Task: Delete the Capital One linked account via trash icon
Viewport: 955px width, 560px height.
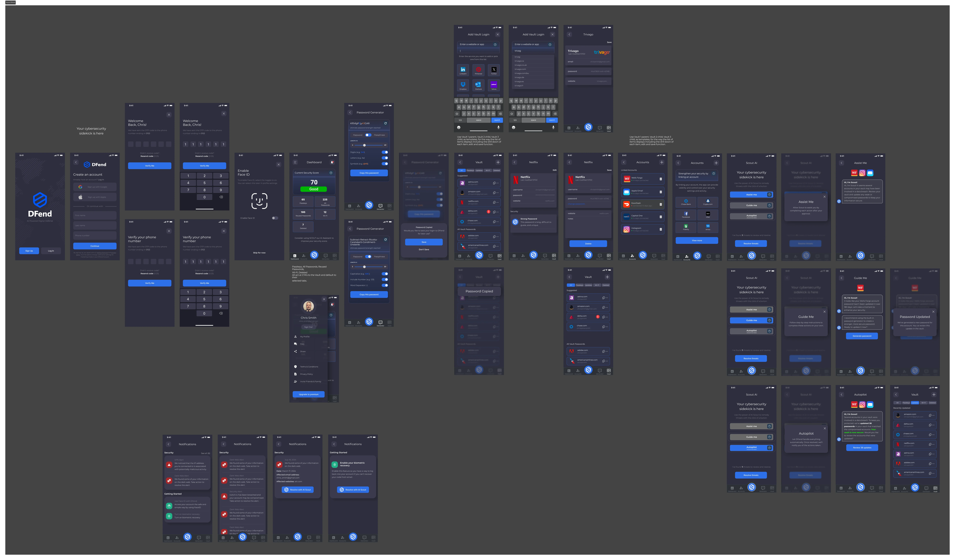Action: [661, 217]
